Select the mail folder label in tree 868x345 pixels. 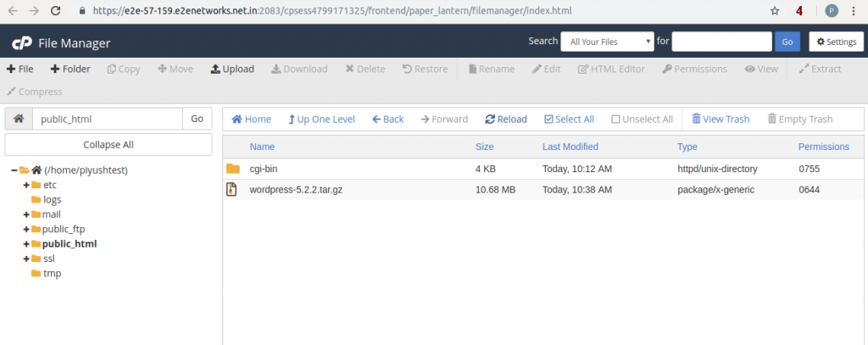(x=52, y=214)
